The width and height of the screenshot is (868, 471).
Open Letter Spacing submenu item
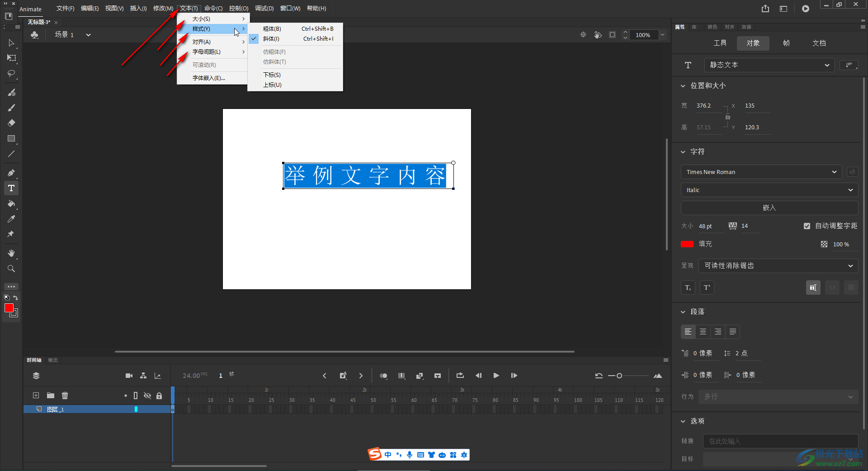(212, 52)
